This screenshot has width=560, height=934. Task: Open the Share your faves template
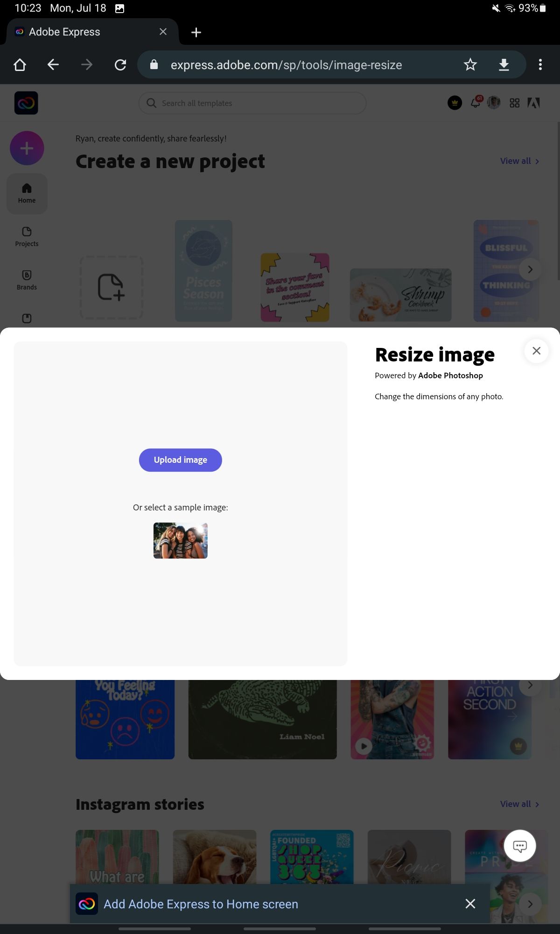tap(295, 288)
